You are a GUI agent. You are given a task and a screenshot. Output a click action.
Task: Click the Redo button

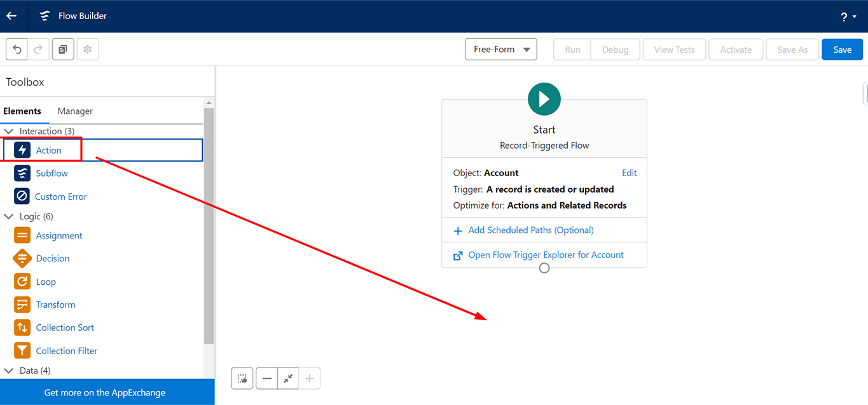coord(38,50)
